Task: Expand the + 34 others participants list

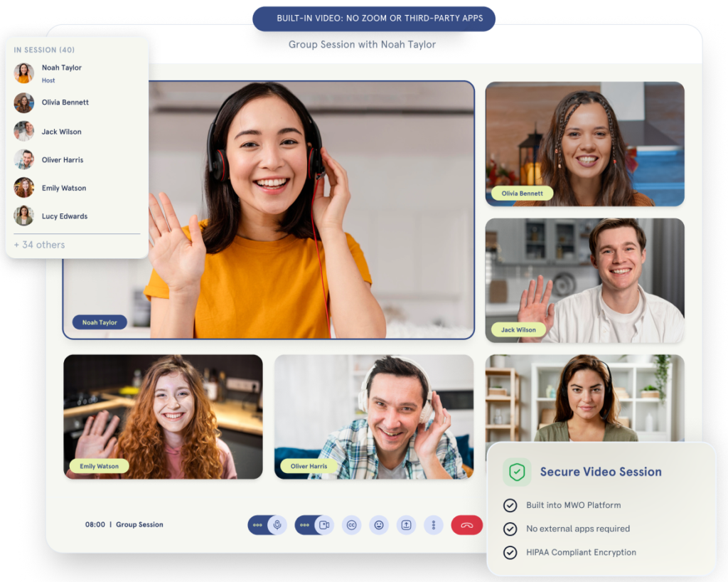Action: tap(39, 245)
